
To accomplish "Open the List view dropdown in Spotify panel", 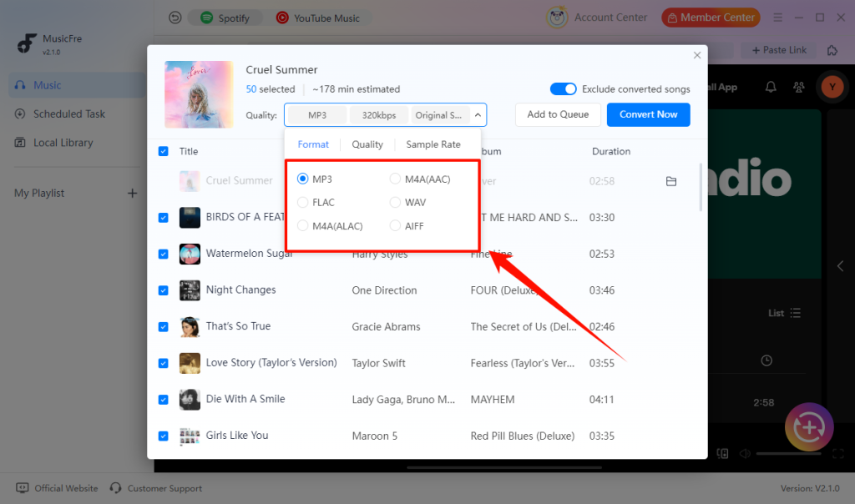I will [x=784, y=313].
